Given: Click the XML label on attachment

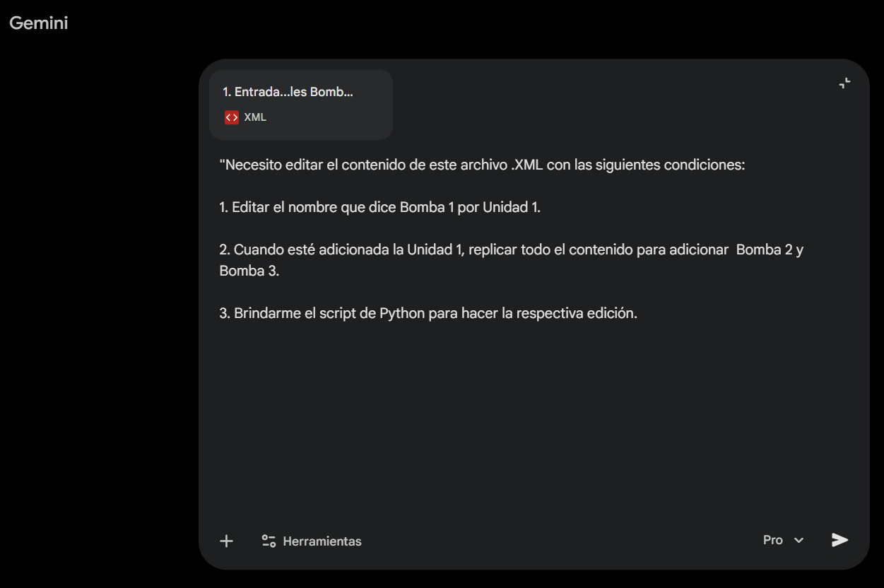Looking at the screenshot, I should tap(255, 117).
